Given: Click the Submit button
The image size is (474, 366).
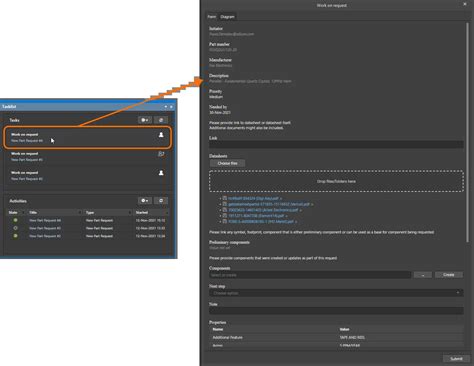Looking at the screenshot, I should click(456, 359).
